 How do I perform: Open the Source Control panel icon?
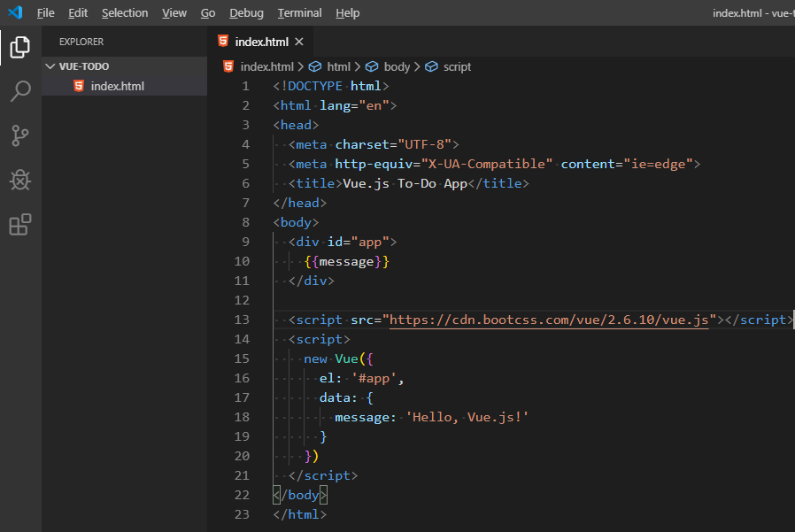pyautogui.click(x=19, y=135)
